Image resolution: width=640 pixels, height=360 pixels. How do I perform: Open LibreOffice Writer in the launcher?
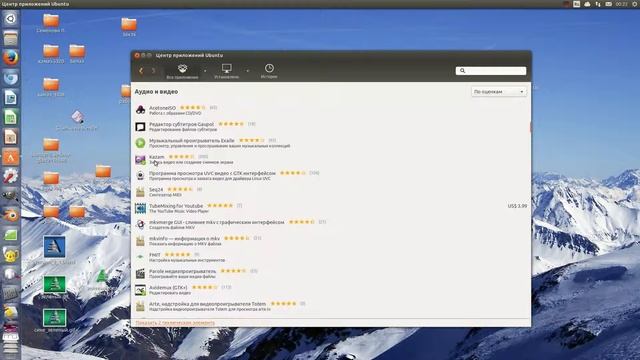pos(11,98)
